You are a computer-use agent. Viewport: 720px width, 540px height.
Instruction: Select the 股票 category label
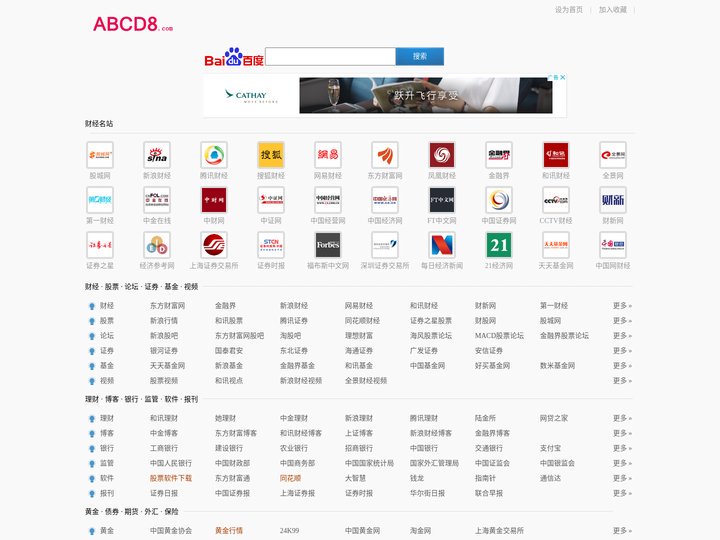107,321
